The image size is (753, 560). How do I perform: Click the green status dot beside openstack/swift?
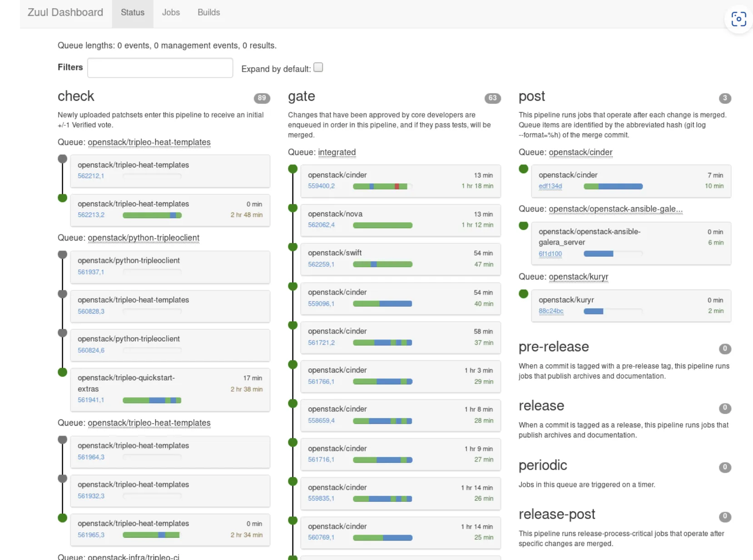coord(293,247)
